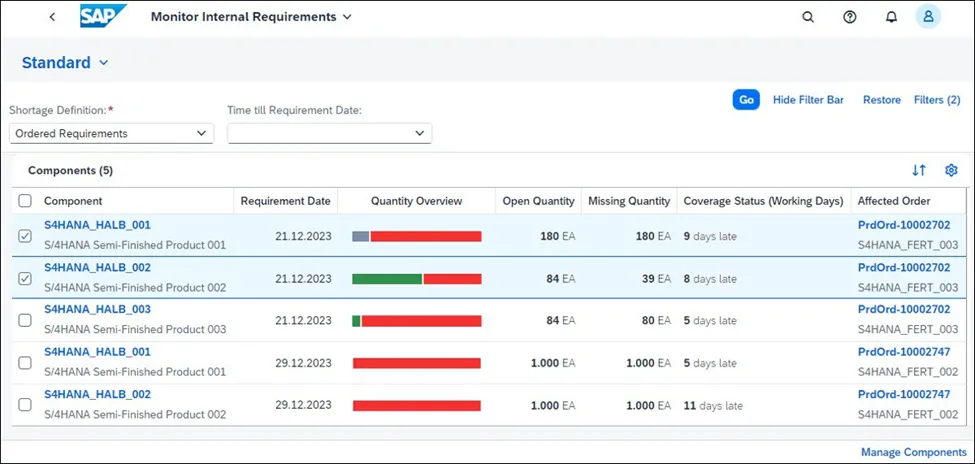Open the Standard variant dropdown
The width and height of the screenshot is (975, 464).
pyautogui.click(x=65, y=63)
